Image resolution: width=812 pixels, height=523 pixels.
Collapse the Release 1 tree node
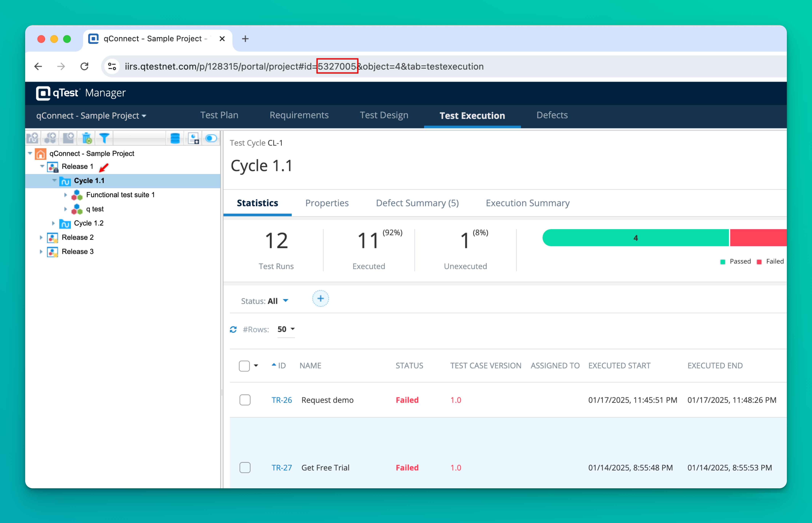[x=42, y=166]
